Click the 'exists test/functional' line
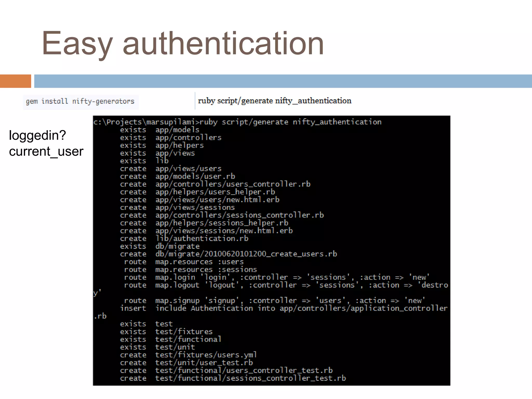Image resolution: width=532 pixels, height=399 pixels. click(x=171, y=340)
